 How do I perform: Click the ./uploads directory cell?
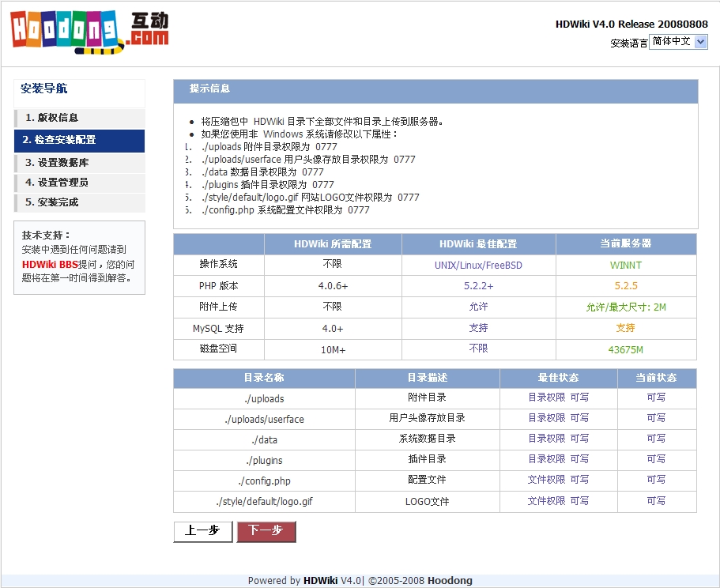[x=264, y=399]
